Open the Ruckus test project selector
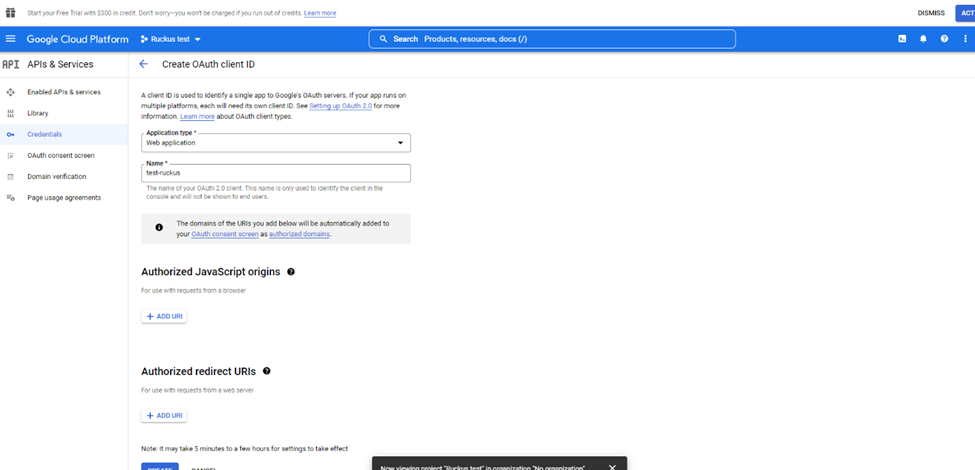 tap(171, 39)
